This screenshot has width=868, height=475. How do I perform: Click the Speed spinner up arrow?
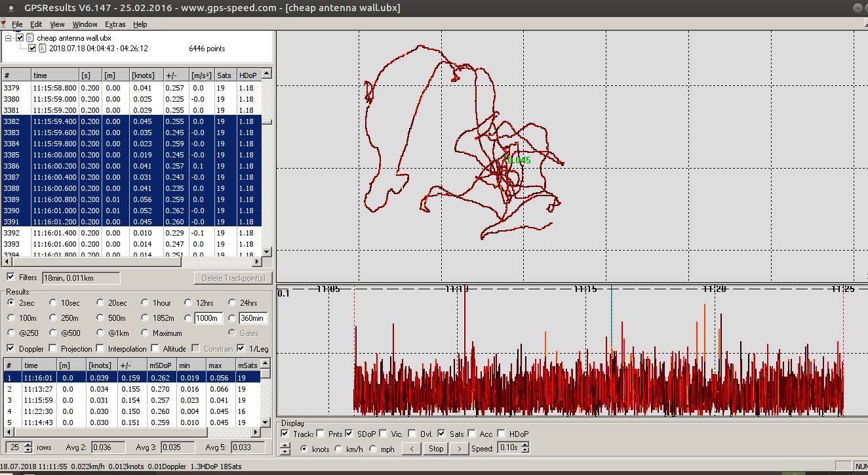[525, 445]
